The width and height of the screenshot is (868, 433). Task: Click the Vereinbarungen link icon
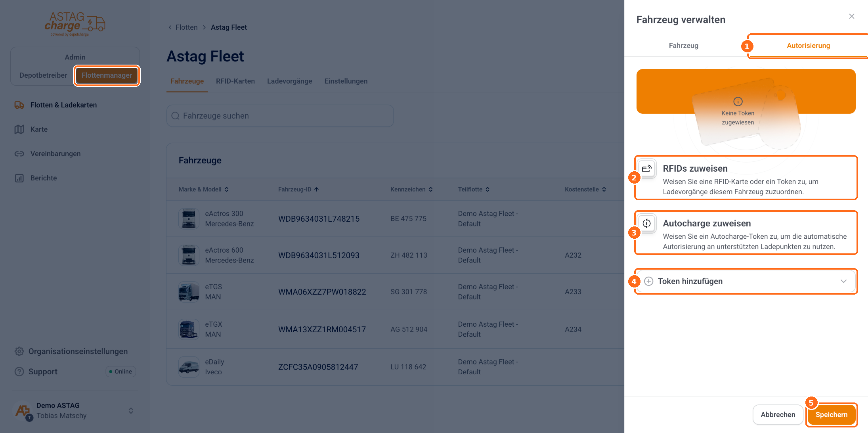pos(19,154)
